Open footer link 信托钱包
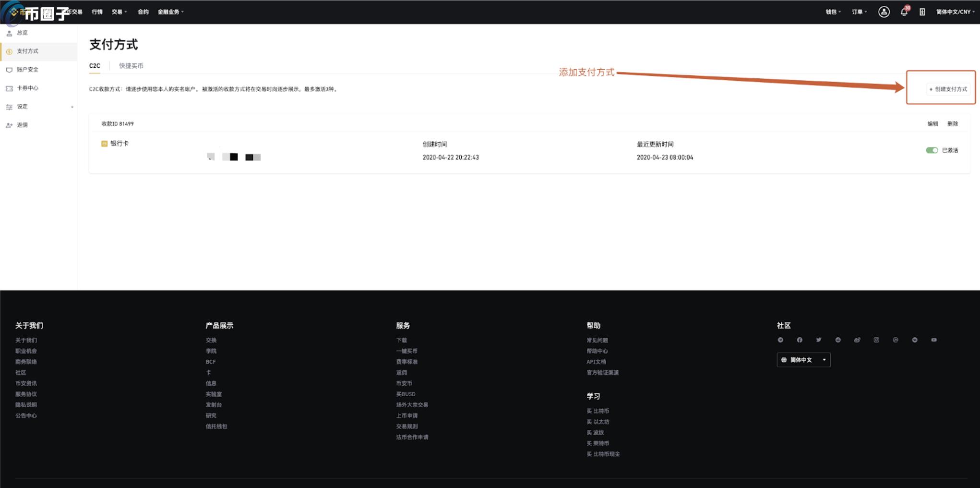The height and width of the screenshot is (488, 980). pos(216,427)
